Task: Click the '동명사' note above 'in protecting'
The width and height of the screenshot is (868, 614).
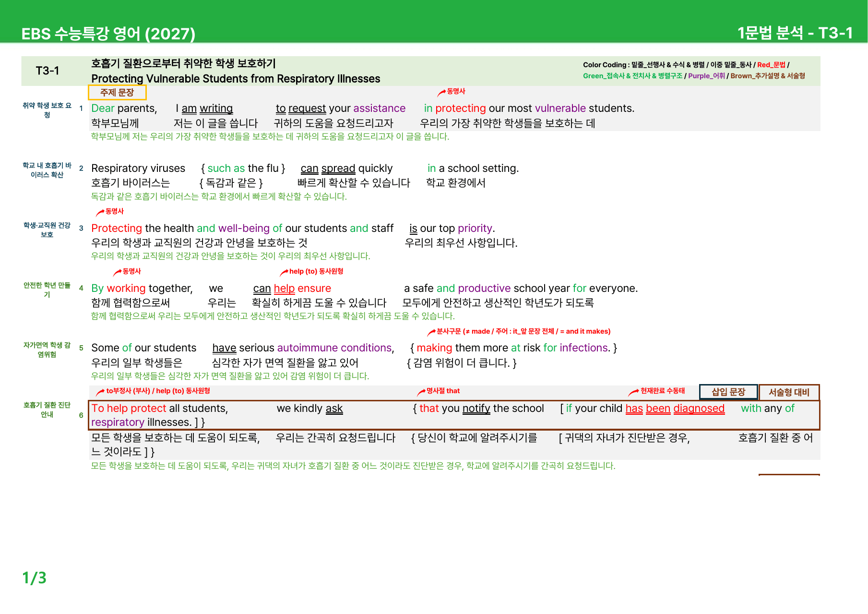Action: 456,91
